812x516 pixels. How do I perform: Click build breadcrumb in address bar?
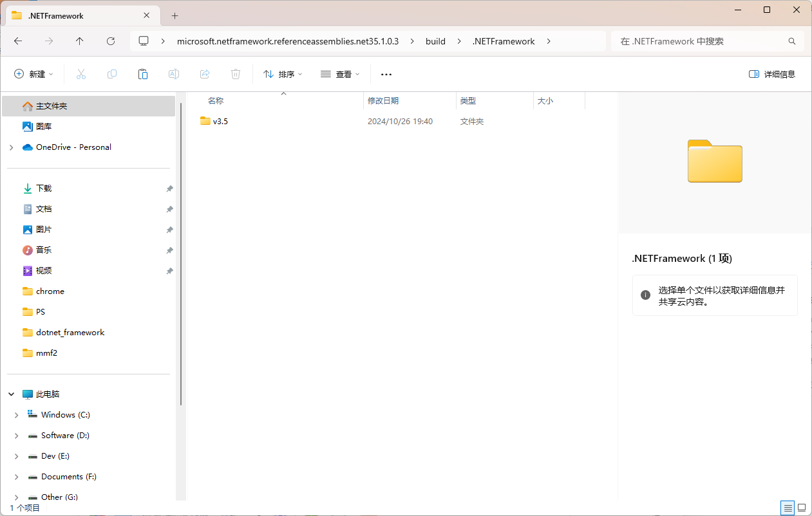(435, 41)
